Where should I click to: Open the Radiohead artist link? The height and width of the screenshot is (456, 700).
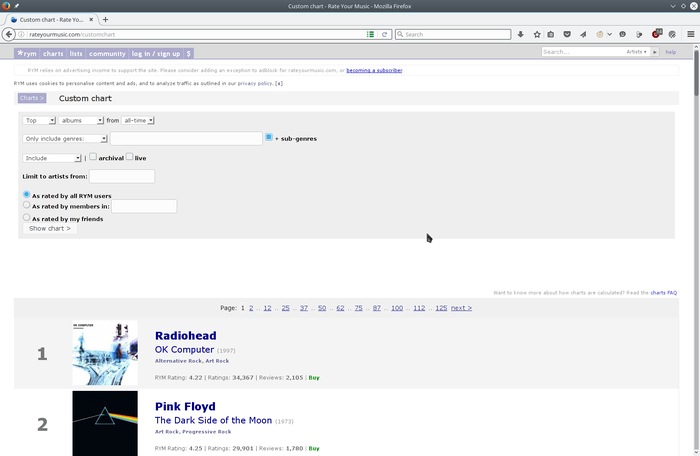click(186, 336)
